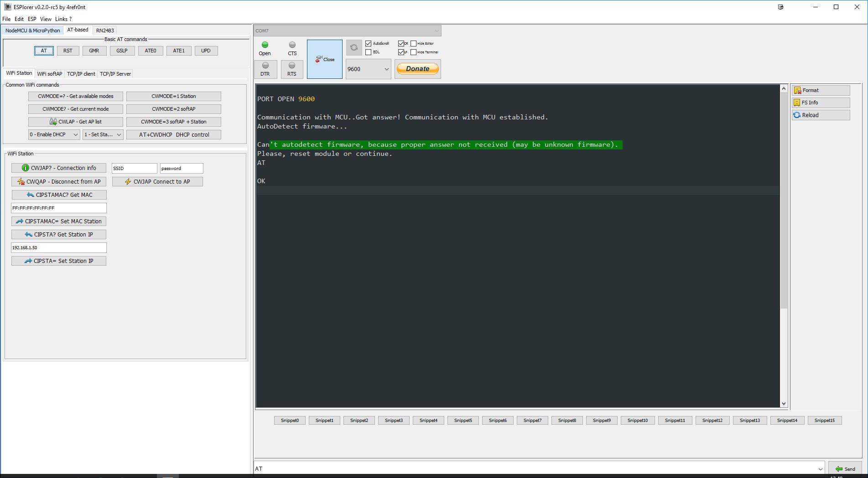Open FS Info
This screenshot has height=478, width=868.
point(821,103)
